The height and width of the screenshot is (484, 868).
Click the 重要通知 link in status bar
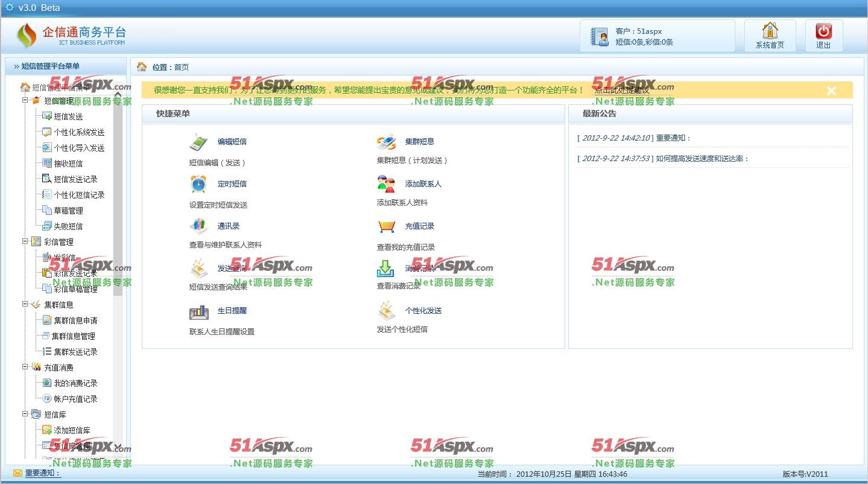pos(43,473)
